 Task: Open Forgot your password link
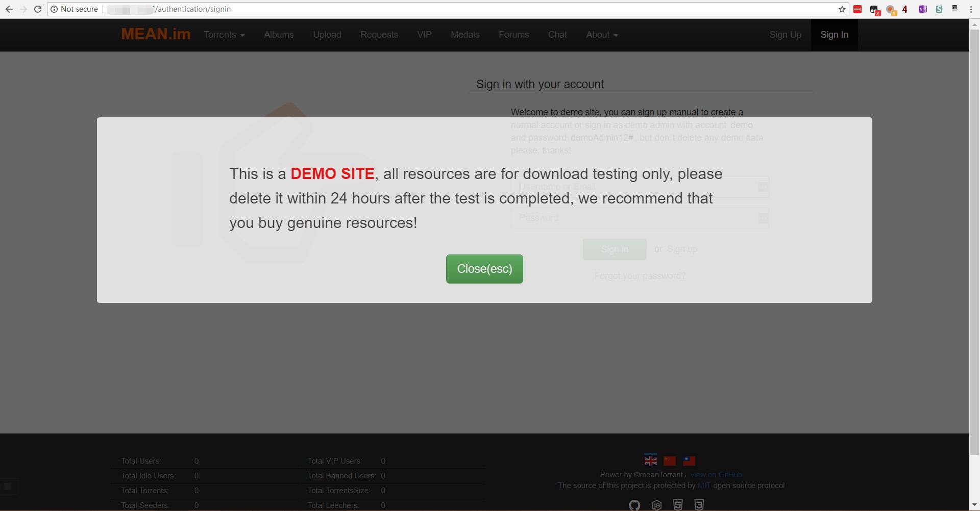click(x=640, y=276)
